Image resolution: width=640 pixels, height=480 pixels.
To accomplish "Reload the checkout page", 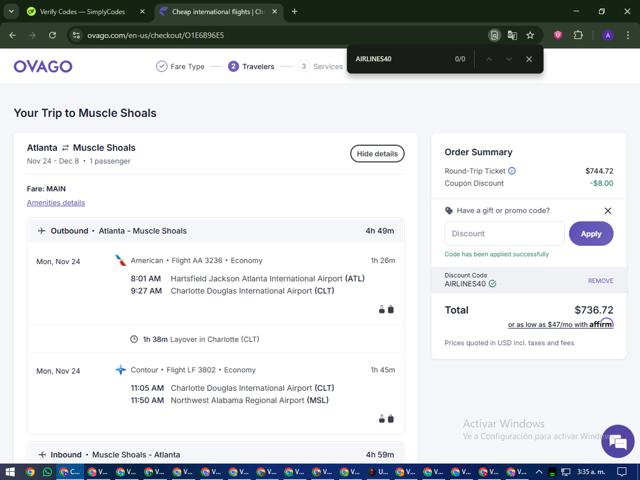I will (52, 36).
